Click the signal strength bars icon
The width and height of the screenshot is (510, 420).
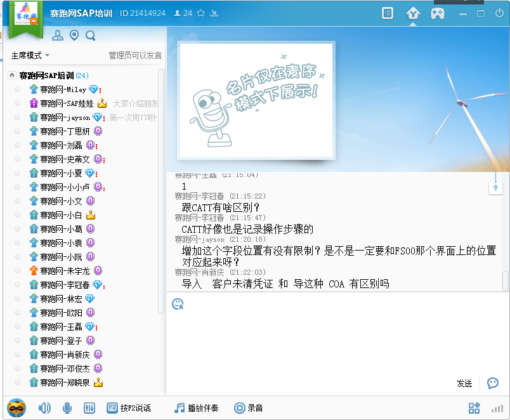click(497, 409)
